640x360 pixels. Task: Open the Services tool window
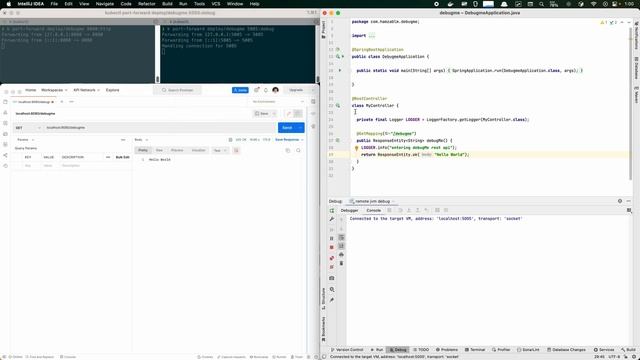(604, 350)
